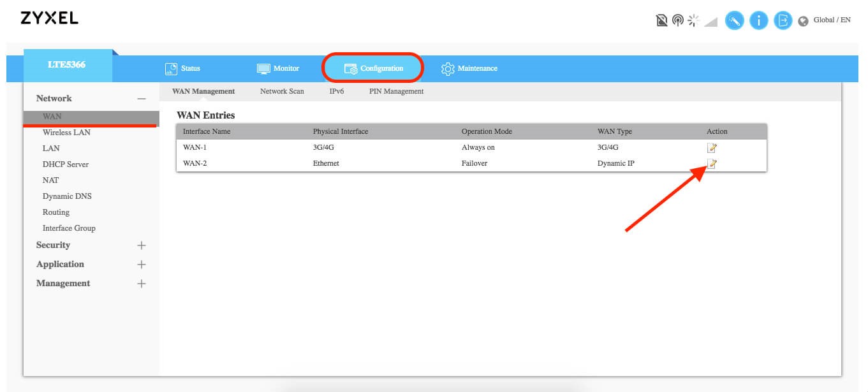Expand the Management section

[x=142, y=284]
